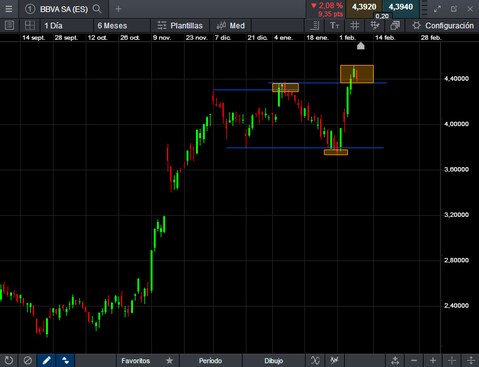
Task: Click the buy price 4,3940 button
Action: click(401, 7)
